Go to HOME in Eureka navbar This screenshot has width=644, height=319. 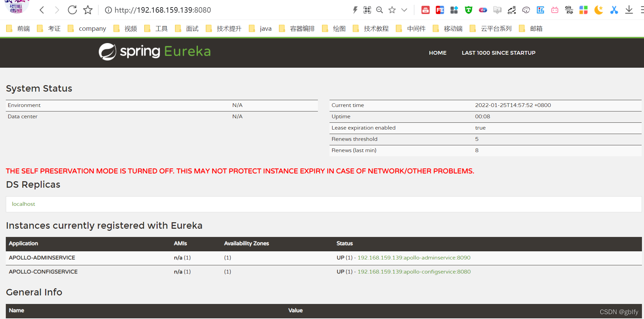[x=438, y=53]
